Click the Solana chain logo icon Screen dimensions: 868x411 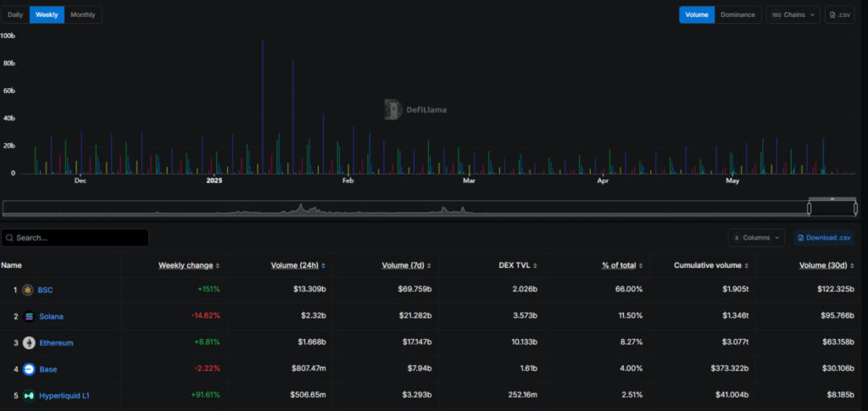pyautogui.click(x=29, y=316)
